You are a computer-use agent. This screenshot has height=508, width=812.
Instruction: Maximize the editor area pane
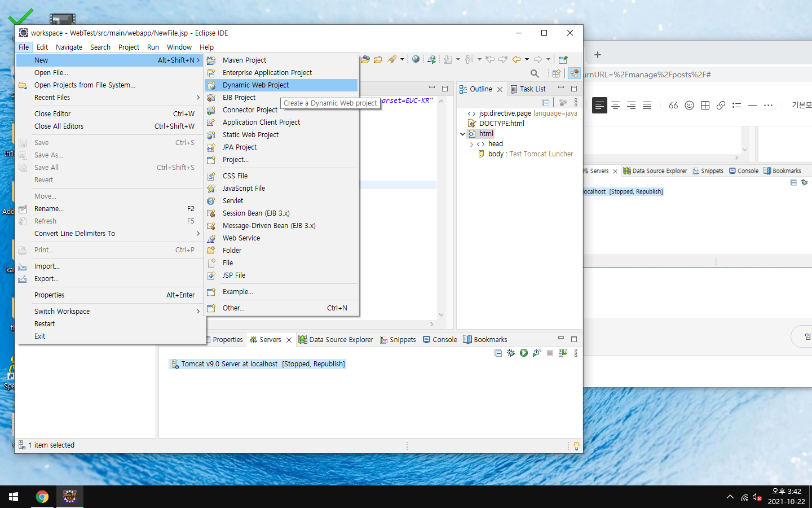(x=445, y=89)
